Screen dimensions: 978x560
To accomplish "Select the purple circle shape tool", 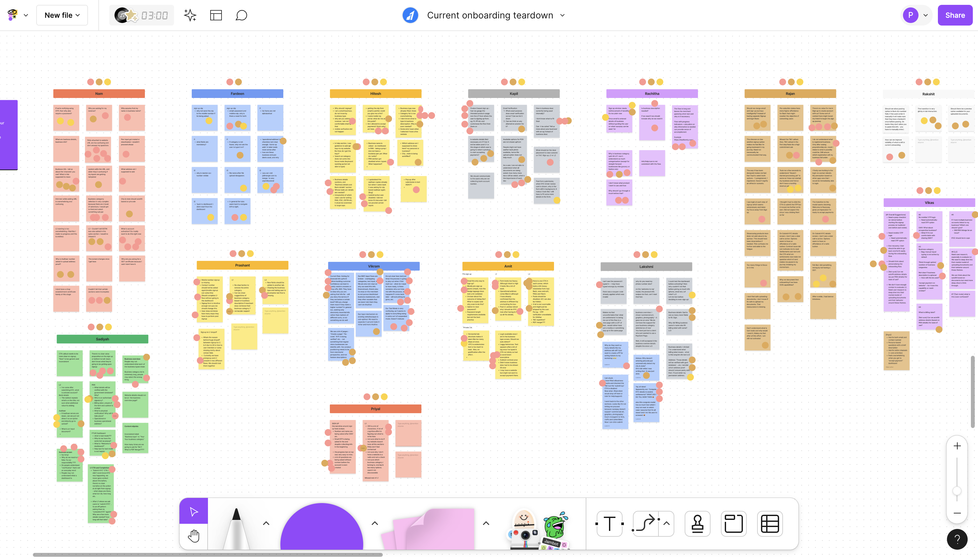I will (x=322, y=527).
